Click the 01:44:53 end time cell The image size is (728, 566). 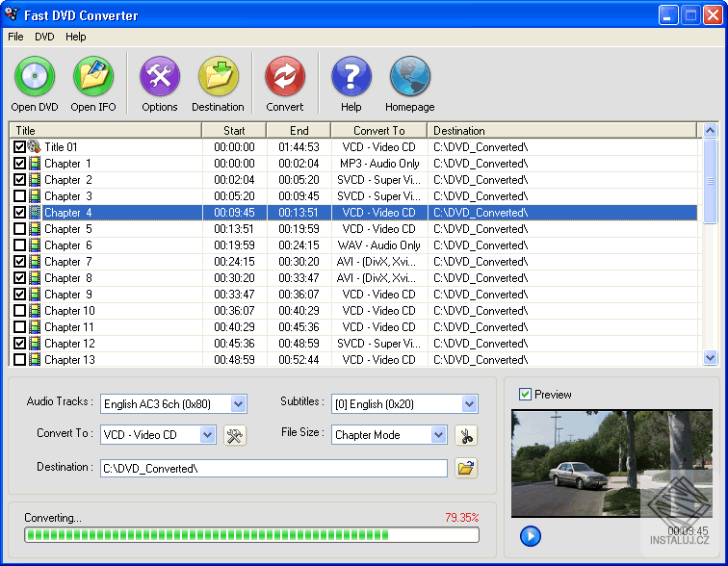point(299,147)
